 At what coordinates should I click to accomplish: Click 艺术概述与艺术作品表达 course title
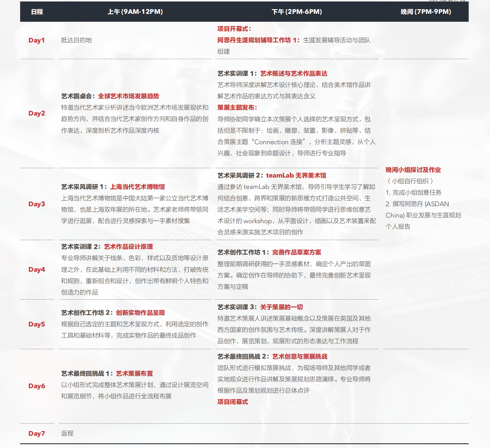pyautogui.click(x=294, y=74)
